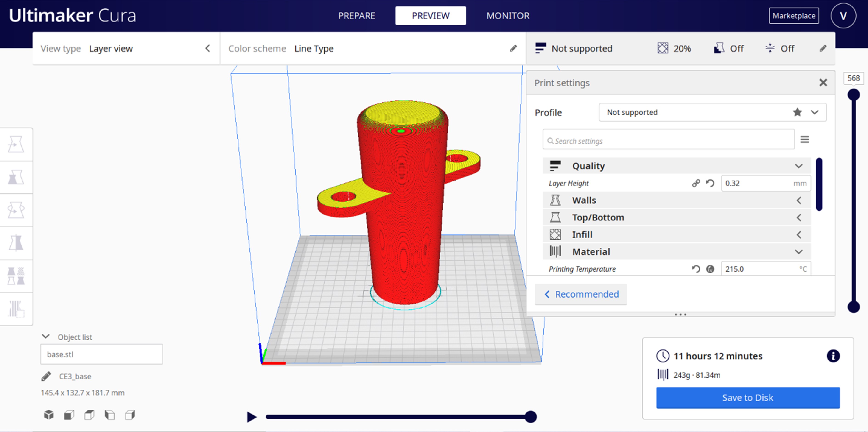Expand the Top/Bottom settings section
Screen dimensions: 868x432
(x=677, y=217)
